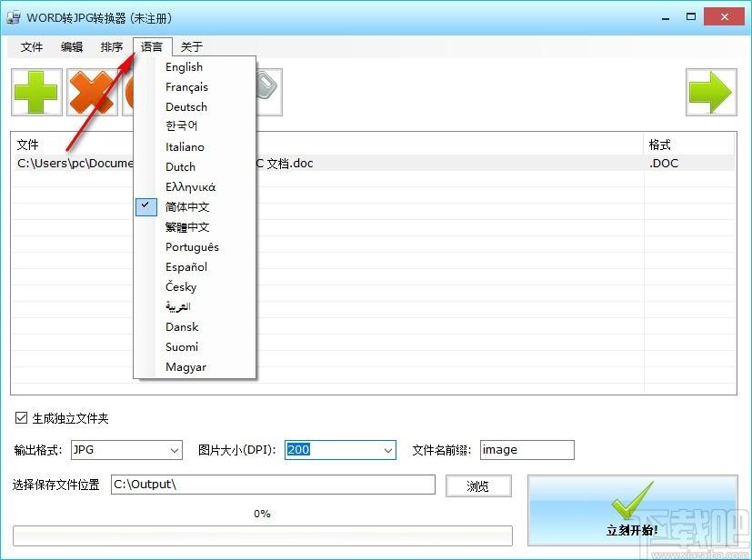Close the converter window

point(724,17)
